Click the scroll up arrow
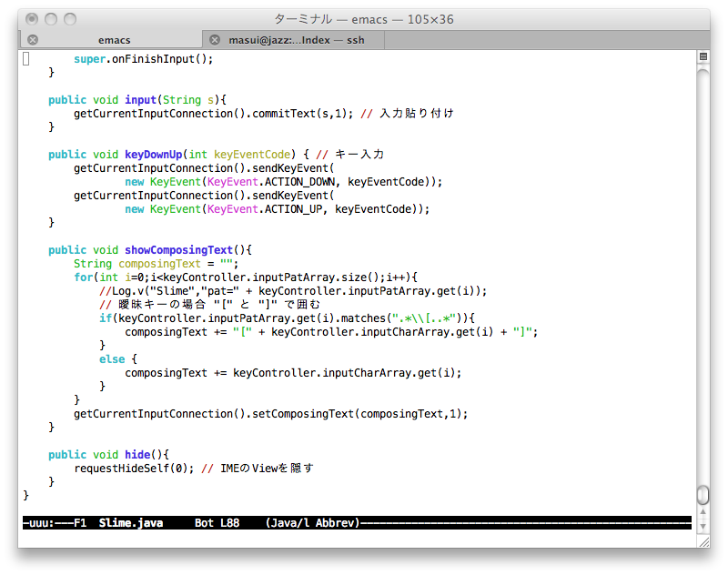Viewport: 728px width, 575px height. point(703,512)
